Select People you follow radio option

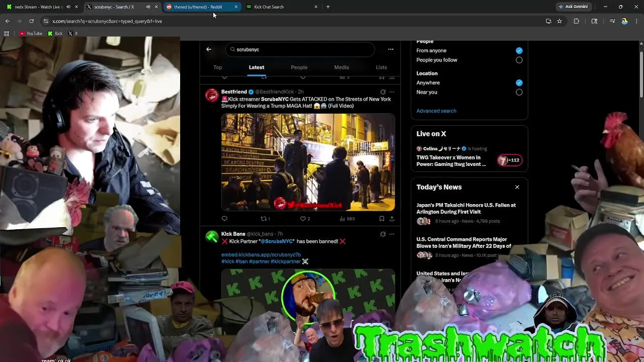point(519,60)
